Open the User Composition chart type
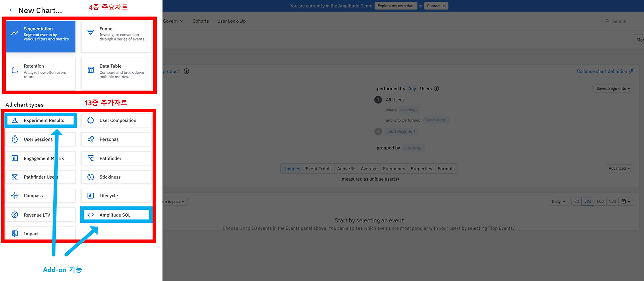 pos(116,120)
